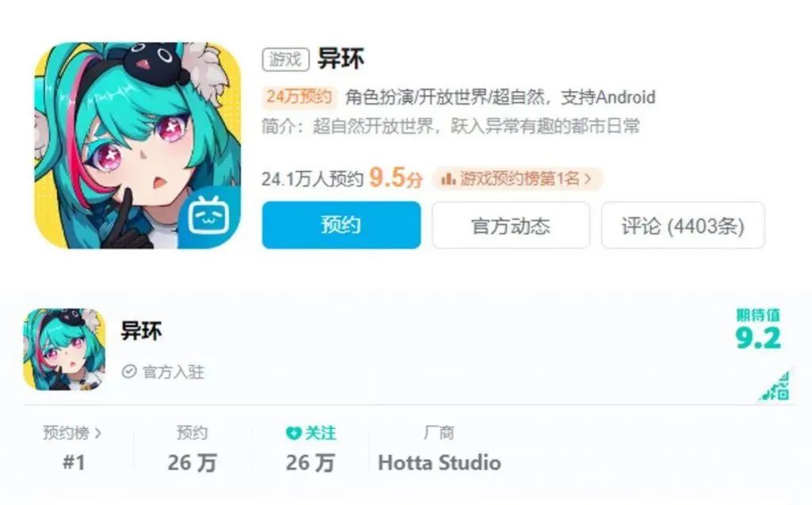Click the bar chart icon in the ranking badge

point(448,179)
